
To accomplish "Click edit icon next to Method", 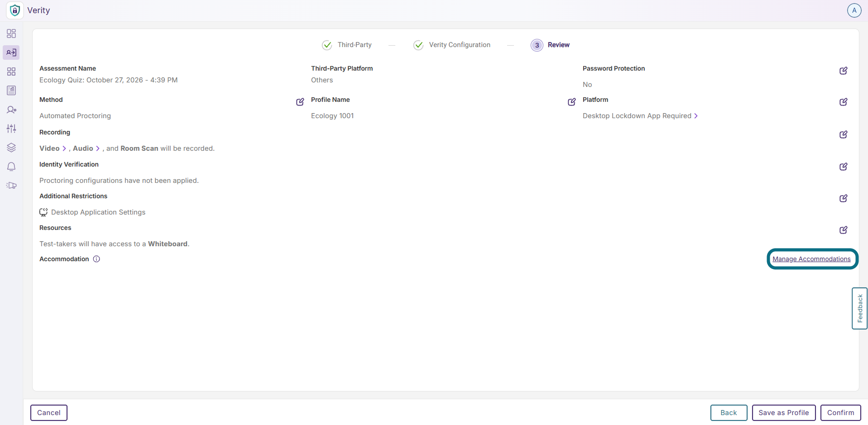I will pyautogui.click(x=300, y=102).
